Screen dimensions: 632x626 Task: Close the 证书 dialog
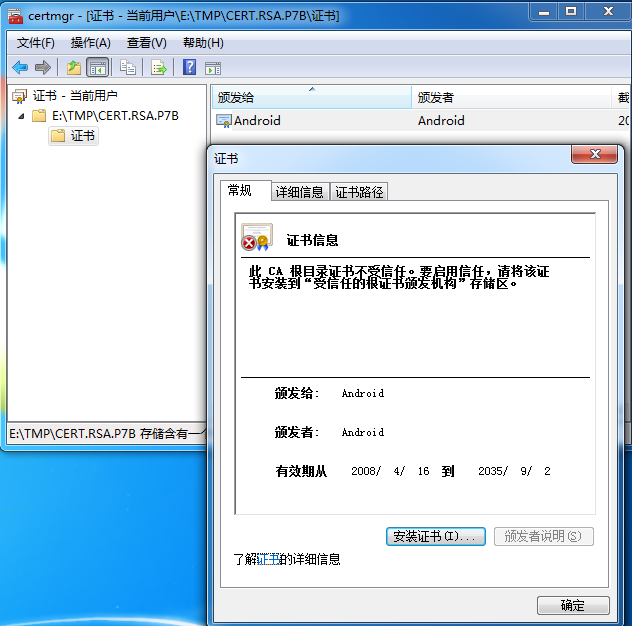pyautogui.click(x=594, y=154)
